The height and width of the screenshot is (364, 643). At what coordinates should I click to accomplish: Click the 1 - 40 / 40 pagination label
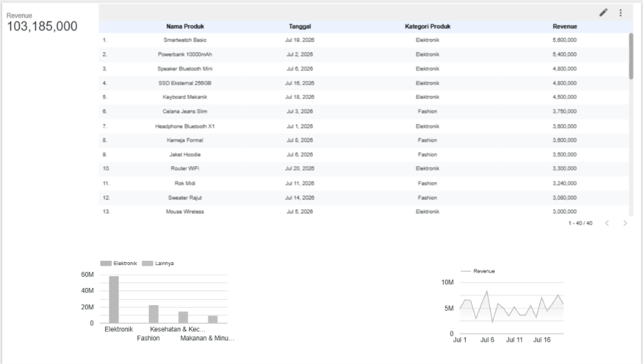[x=580, y=223]
